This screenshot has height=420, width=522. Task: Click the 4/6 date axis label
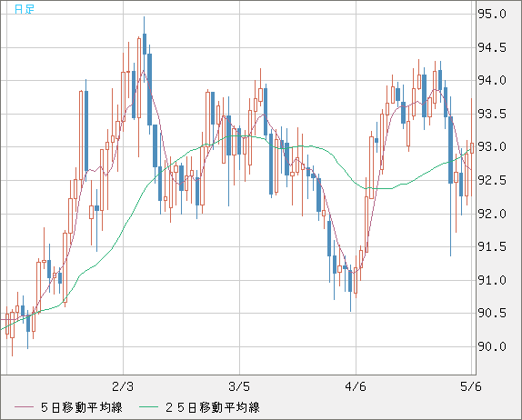356,386
